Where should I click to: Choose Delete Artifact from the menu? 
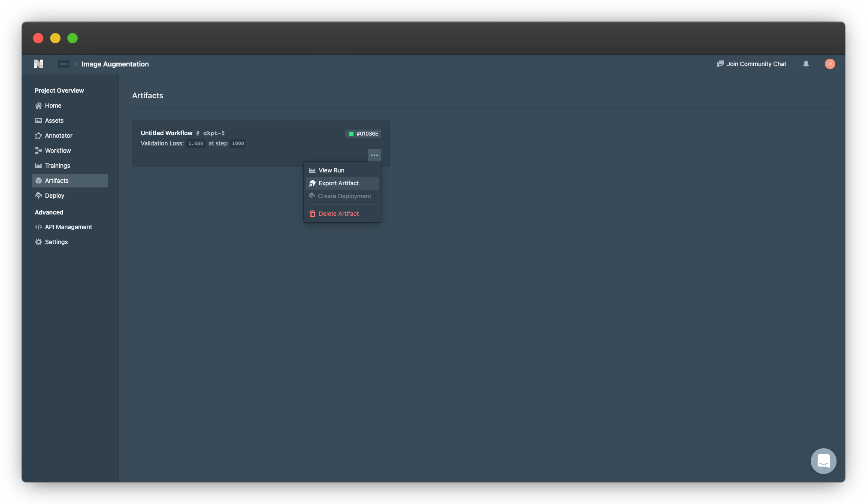342,214
